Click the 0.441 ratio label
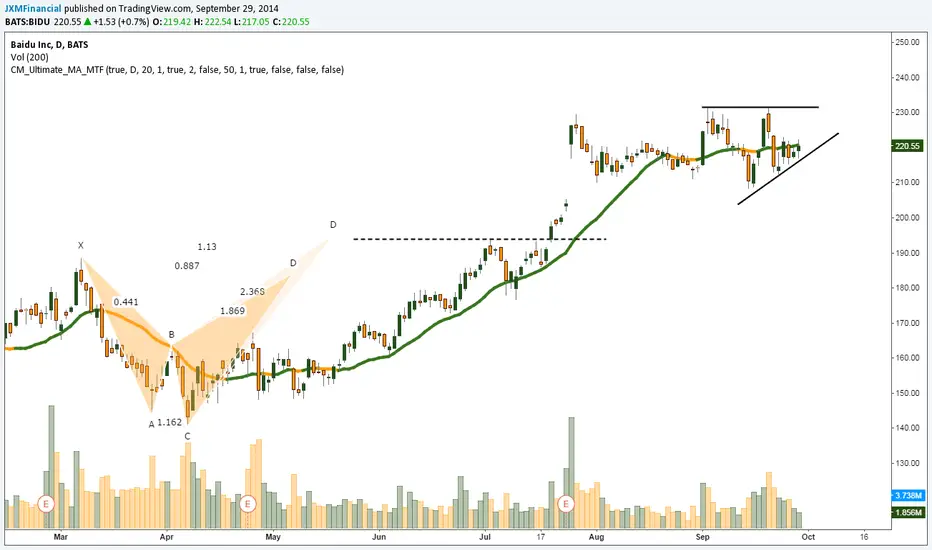This screenshot has height=550, width=932. point(126,302)
